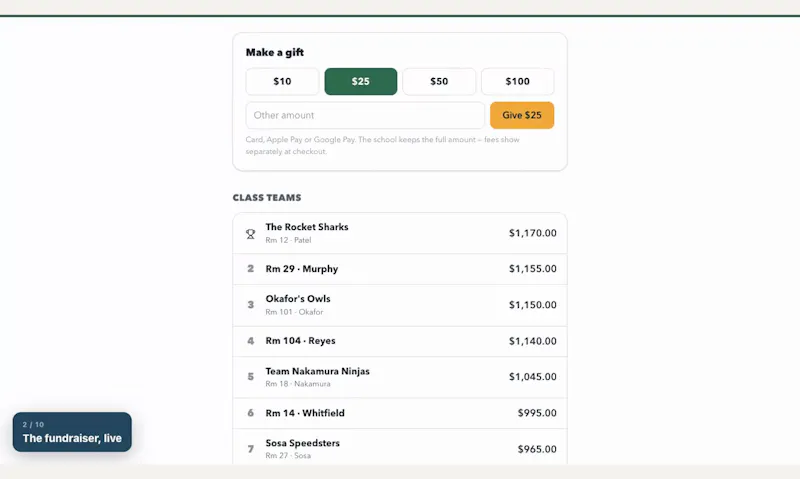Click the rank 2 number badge

(x=251, y=269)
